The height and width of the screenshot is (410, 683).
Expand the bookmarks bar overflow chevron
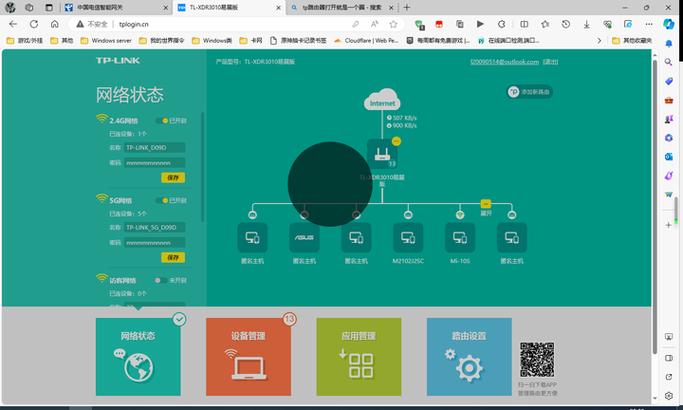[599, 41]
